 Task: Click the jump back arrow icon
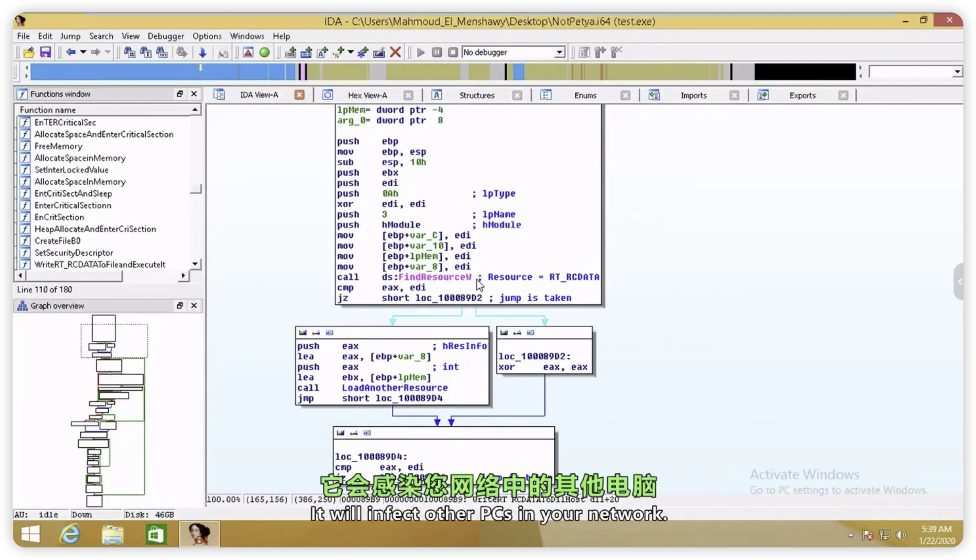[x=71, y=52]
